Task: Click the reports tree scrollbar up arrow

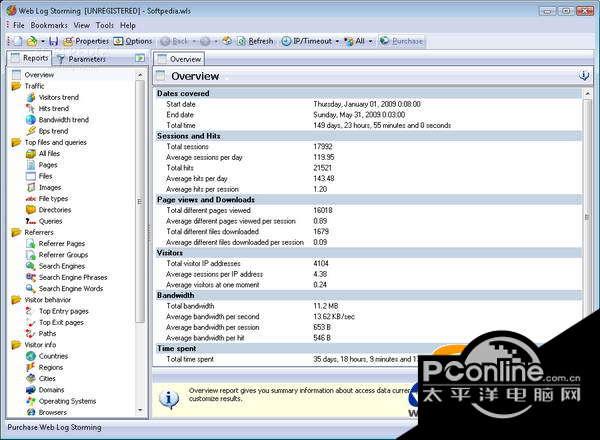Action: pos(140,75)
